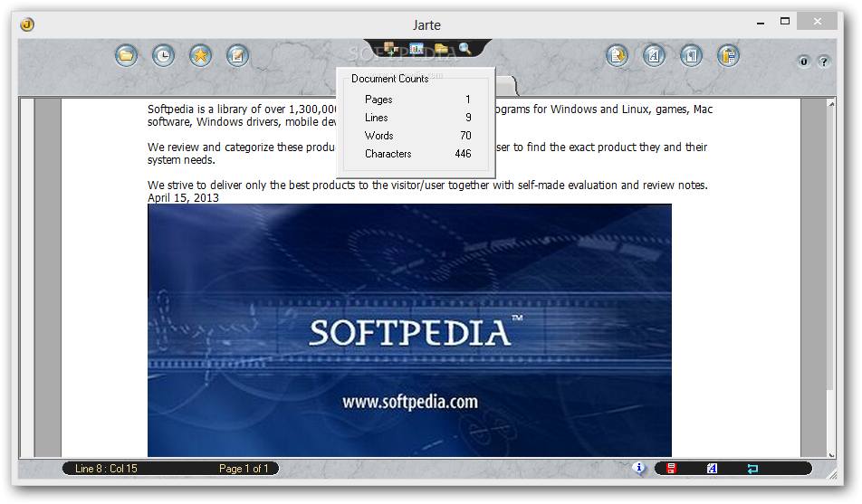Viewport: 862px width, 504px height.
Task: Click the Document Counts heading
Action: pyautogui.click(x=389, y=79)
